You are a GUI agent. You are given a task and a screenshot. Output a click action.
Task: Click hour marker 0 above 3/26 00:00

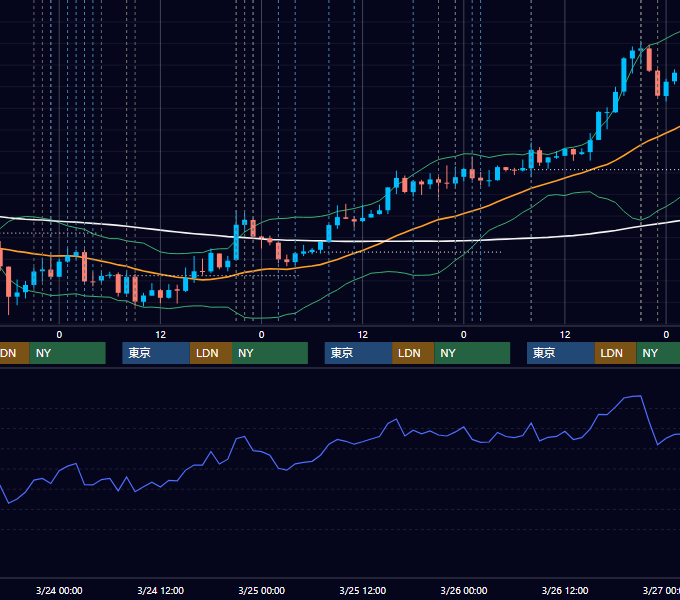[464, 335]
